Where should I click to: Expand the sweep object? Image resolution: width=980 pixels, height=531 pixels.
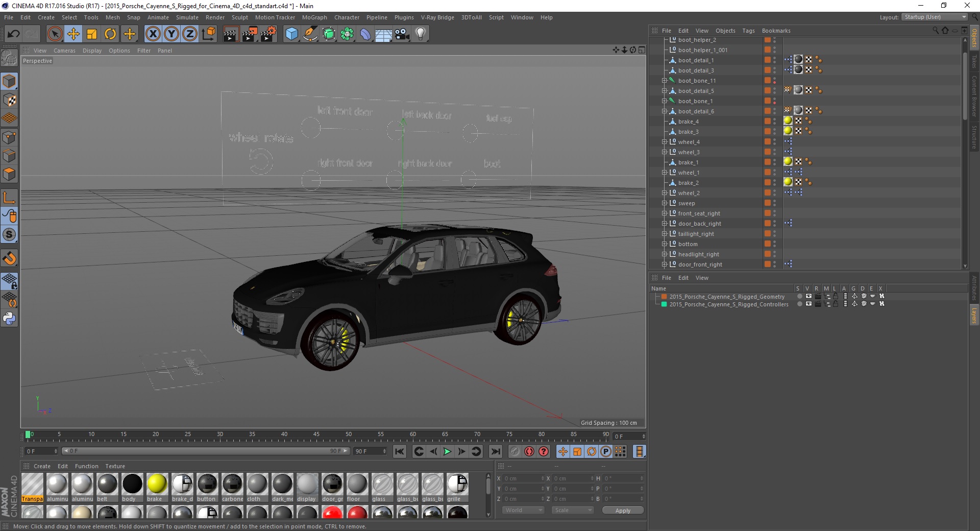coord(665,203)
